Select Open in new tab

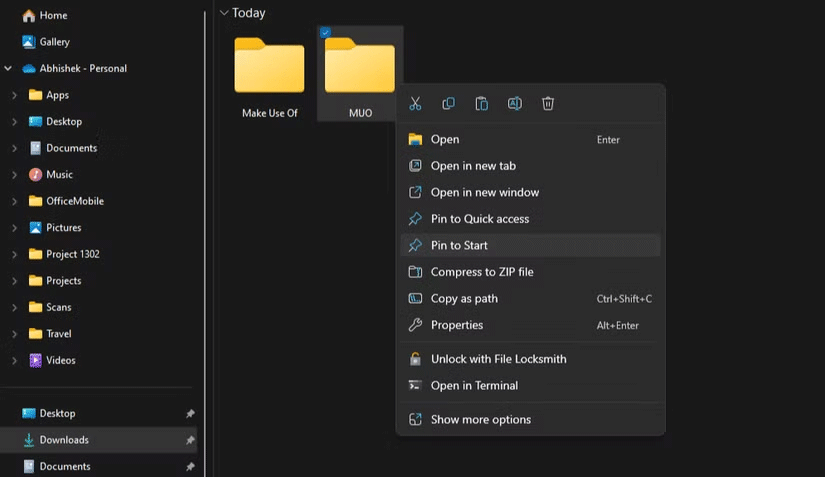tap(473, 166)
